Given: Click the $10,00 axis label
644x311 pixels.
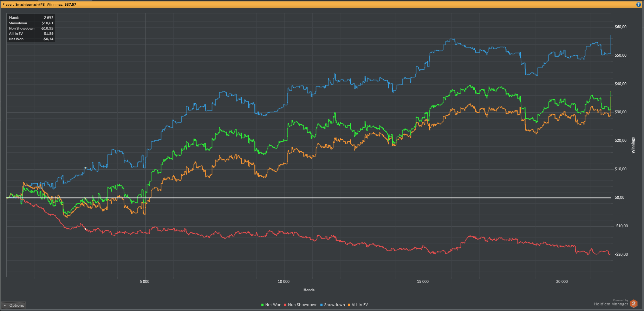Looking at the screenshot, I should click(620, 169).
